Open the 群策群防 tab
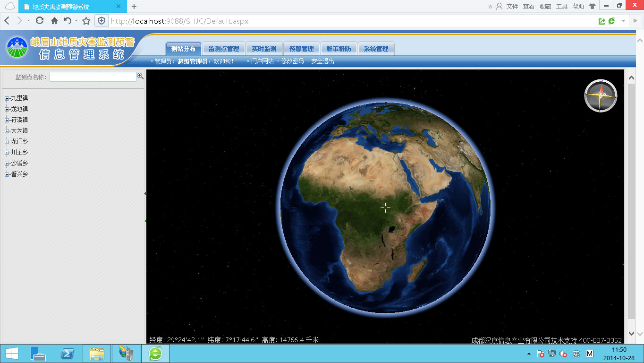The width and height of the screenshot is (644, 363). [x=339, y=49]
